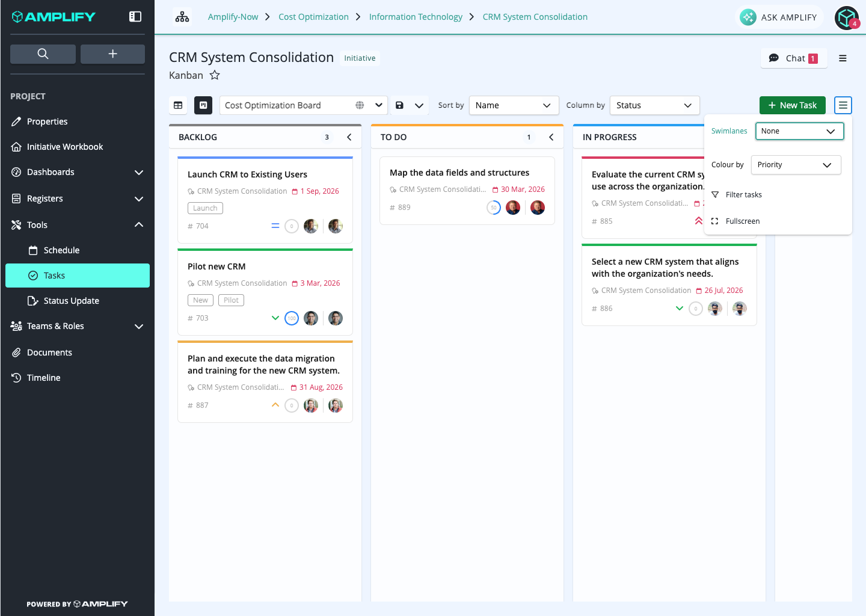Switch to table view icon
Screen dimensions: 866x616
[178, 105]
